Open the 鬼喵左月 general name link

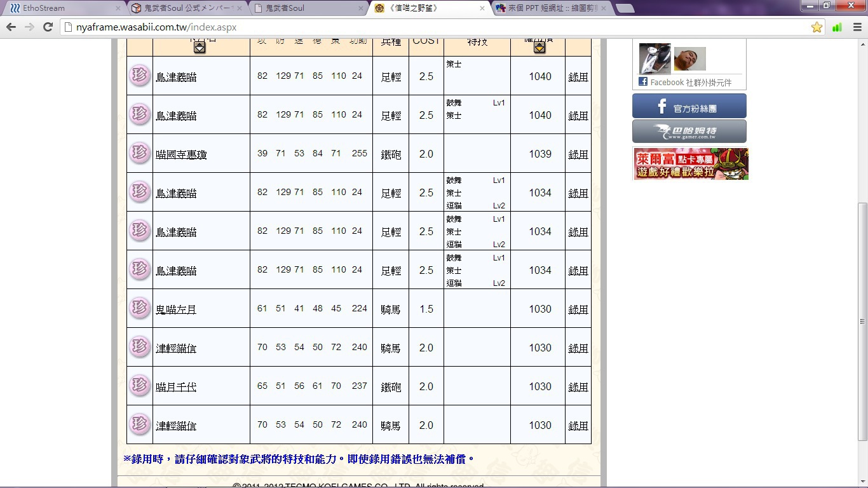176,309
